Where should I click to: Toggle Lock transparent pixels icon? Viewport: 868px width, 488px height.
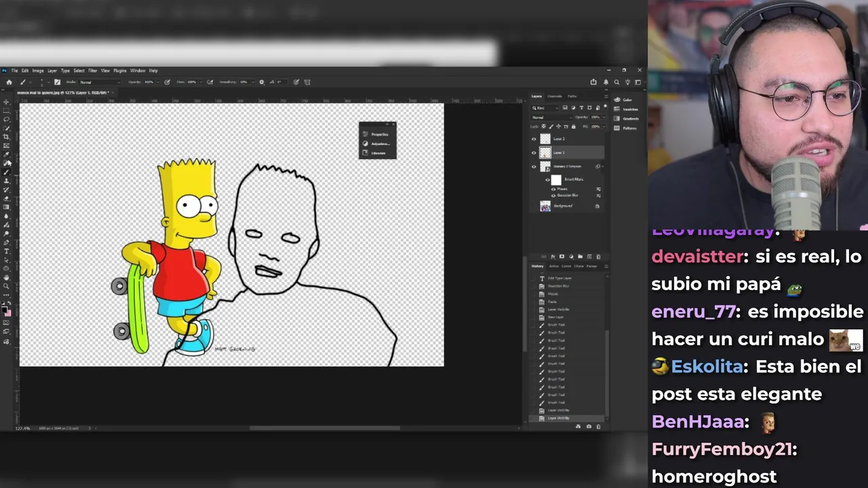coord(544,127)
